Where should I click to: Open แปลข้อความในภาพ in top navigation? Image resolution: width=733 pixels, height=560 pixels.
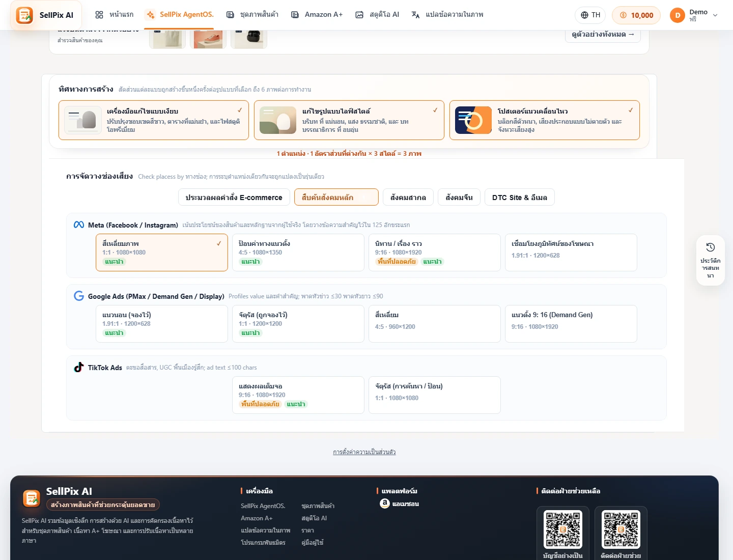(x=447, y=15)
